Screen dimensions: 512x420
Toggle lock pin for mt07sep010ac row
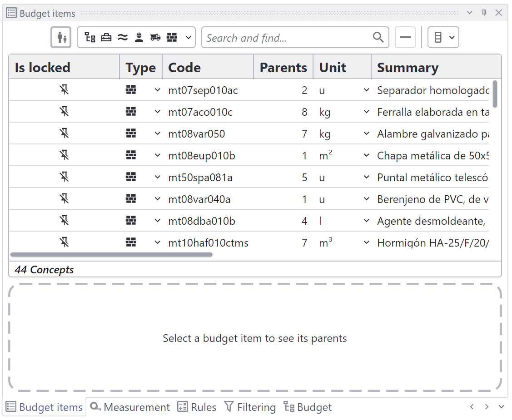pyautogui.click(x=64, y=90)
